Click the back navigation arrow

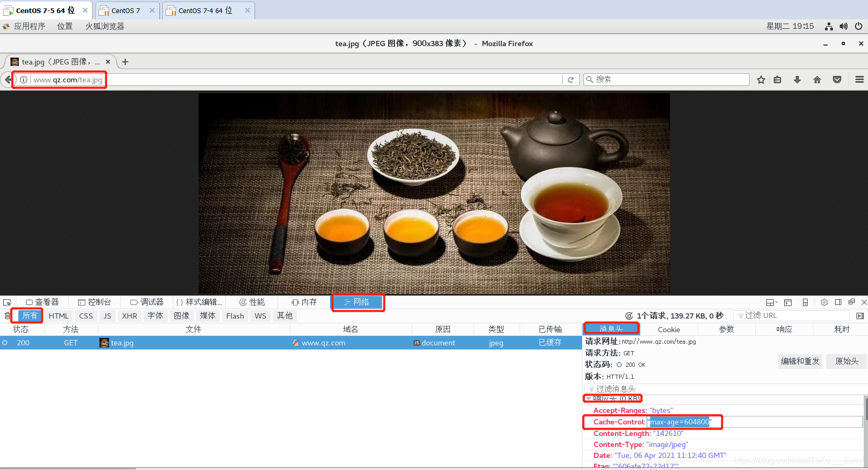(7, 80)
